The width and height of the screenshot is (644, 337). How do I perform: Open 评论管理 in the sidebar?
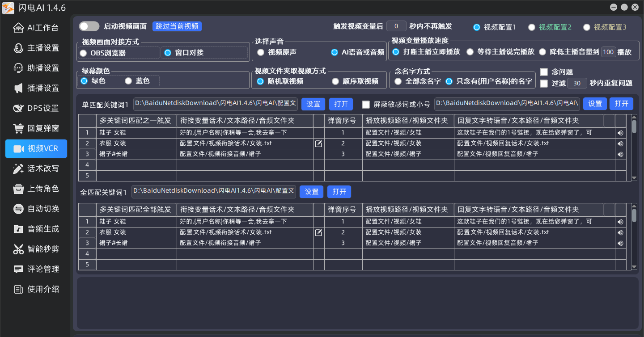pyautogui.click(x=36, y=269)
